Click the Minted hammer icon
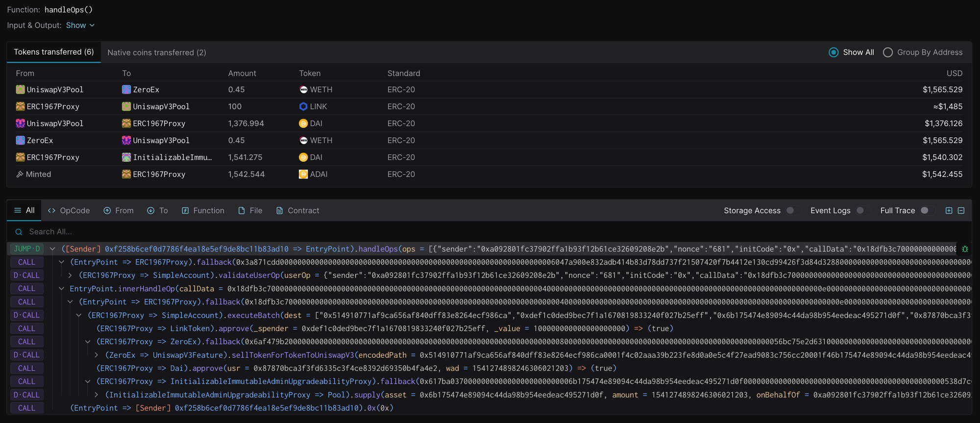Image resolution: width=980 pixels, height=423 pixels. click(20, 174)
